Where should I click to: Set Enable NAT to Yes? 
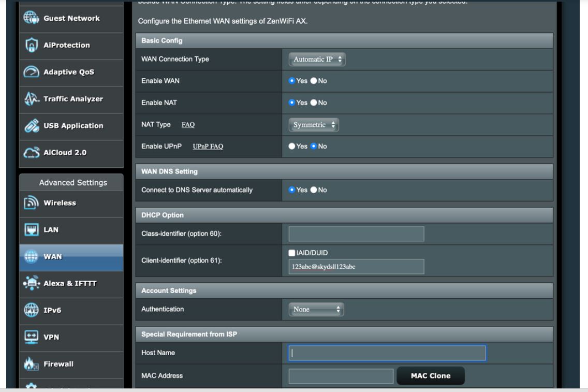[x=292, y=103]
